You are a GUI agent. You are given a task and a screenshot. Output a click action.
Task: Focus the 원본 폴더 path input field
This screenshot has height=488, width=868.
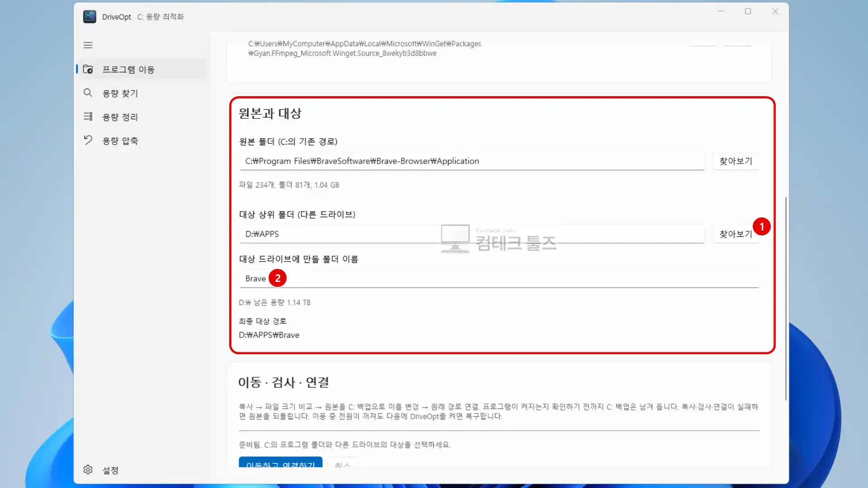tap(472, 161)
